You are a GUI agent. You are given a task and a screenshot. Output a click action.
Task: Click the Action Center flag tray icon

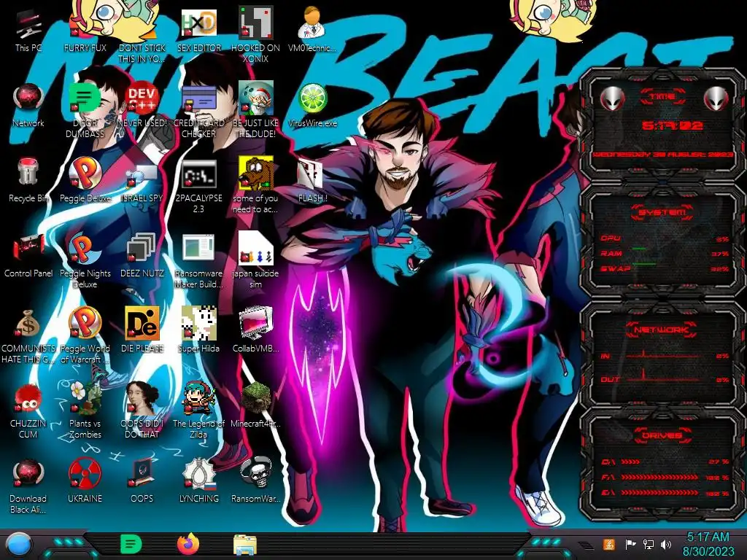pyautogui.click(x=630, y=544)
